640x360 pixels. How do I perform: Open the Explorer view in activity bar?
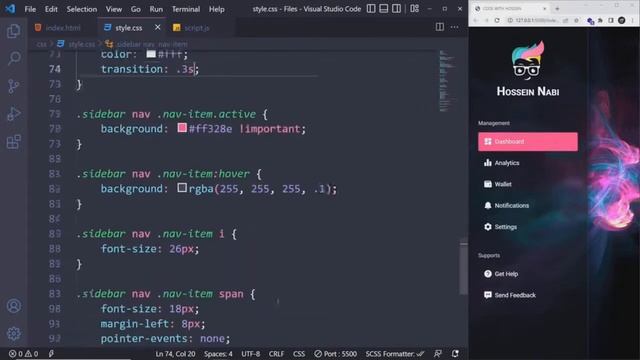pyautogui.click(x=13, y=31)
